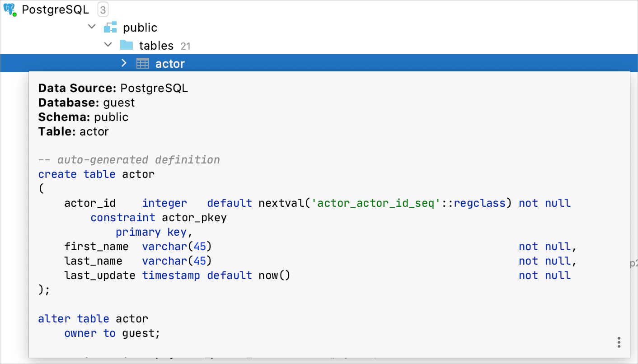Screen dimensions: 638x364
Task: Click the 'Data Source: PostgreSQL' line
Action: click(113, 88)
